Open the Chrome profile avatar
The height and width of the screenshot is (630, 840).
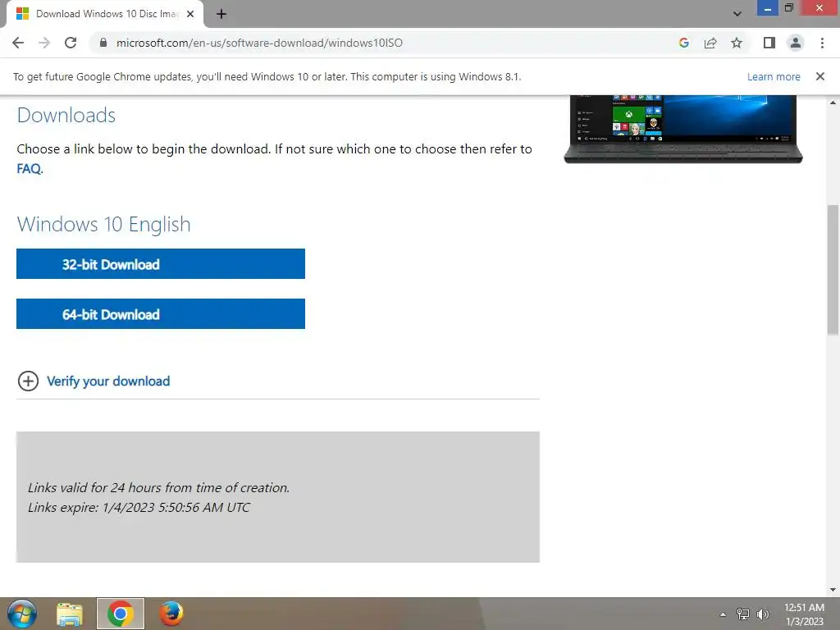796,43
